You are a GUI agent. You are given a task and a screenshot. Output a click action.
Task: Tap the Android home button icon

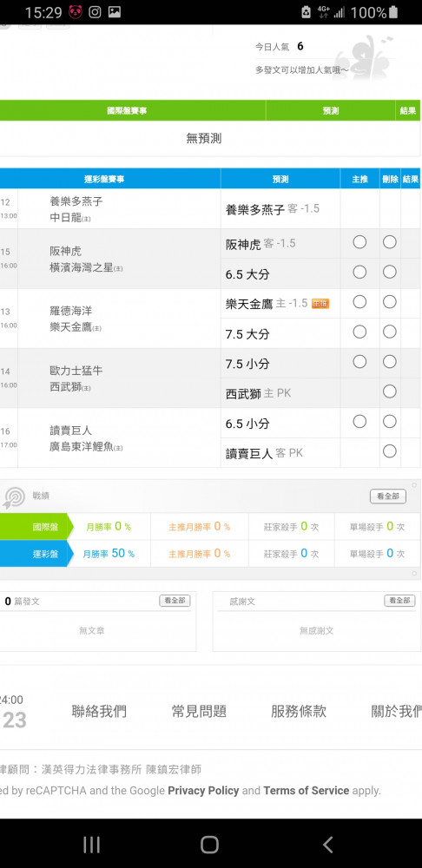pos(209,845)
